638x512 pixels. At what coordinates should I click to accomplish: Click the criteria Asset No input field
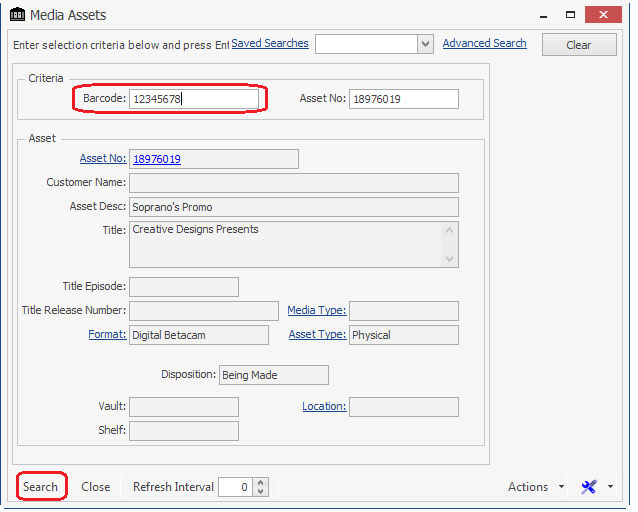pos(404,99)
